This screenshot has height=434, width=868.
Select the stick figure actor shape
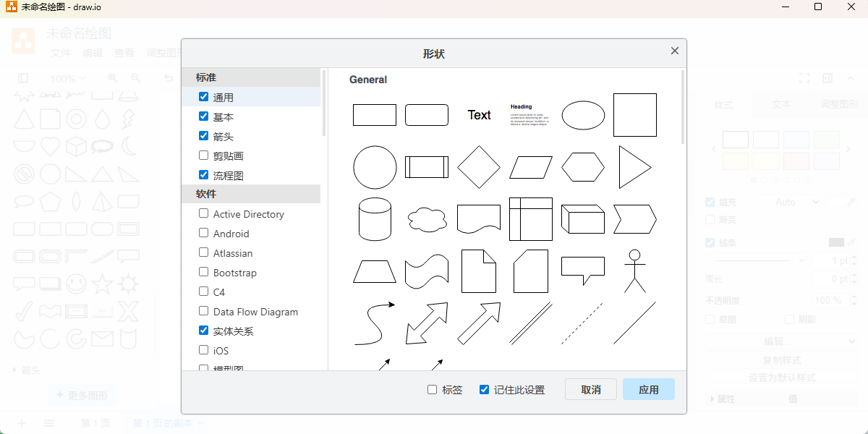tap(634, 271)
